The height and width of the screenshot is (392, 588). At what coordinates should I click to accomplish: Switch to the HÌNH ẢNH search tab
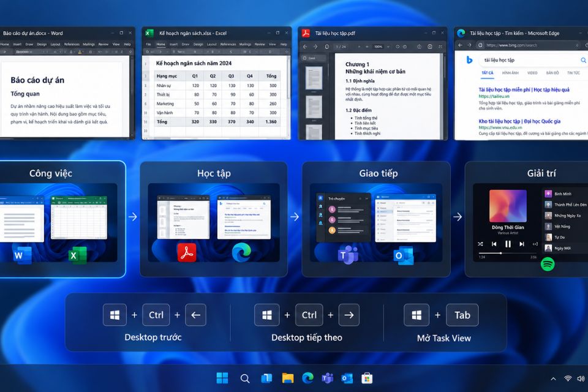point(510,73)
